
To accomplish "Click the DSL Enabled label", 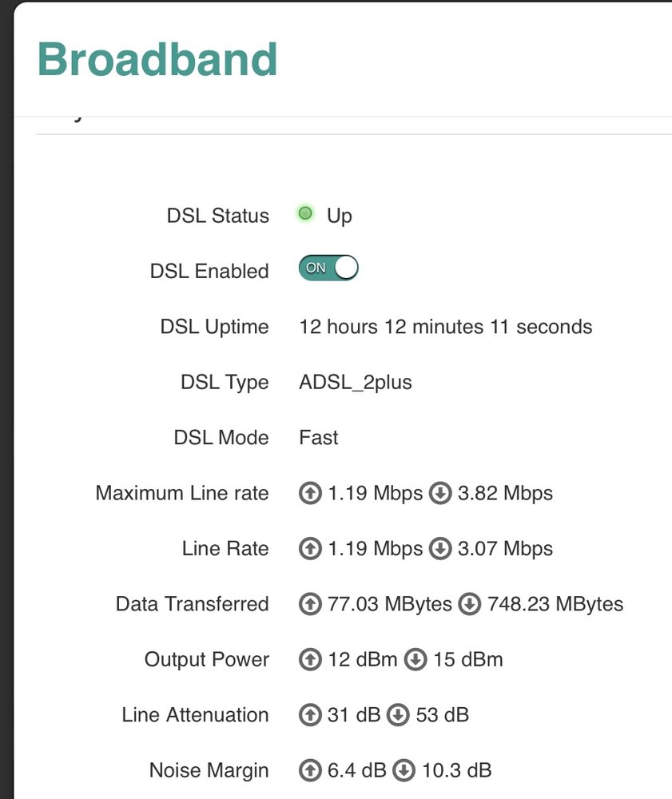I will 209,272.
